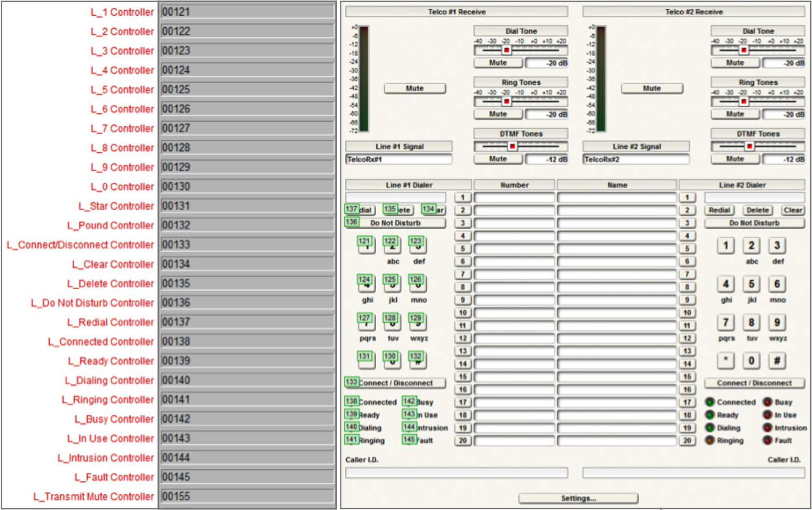Mute the Dial Tone on Telco #2
The image size is (812, 510).
(735, 63)
